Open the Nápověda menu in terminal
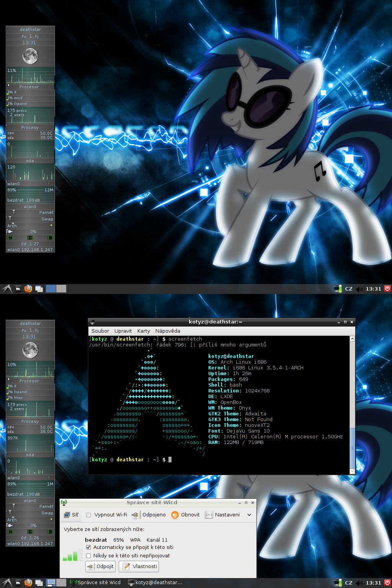Image resolution: width=392 pixels, height=588 pixels. pyautogui.click(x=168, y=331)
